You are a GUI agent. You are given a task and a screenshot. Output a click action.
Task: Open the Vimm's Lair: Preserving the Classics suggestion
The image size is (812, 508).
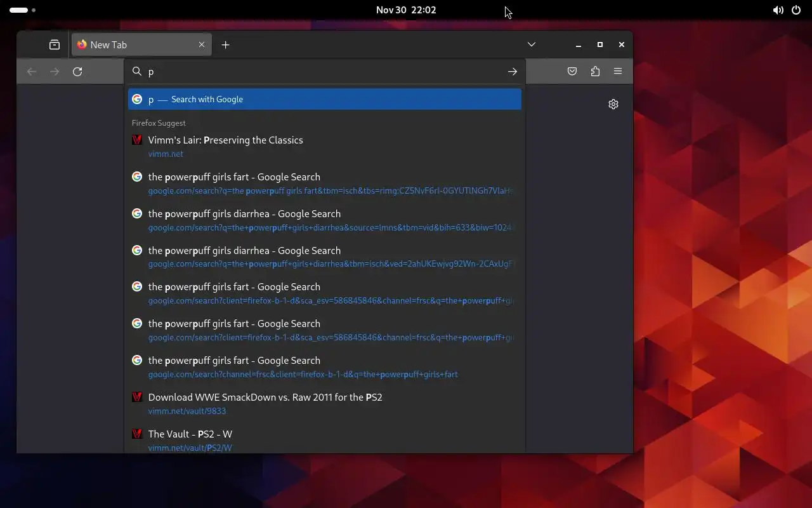tap(325, 147)
